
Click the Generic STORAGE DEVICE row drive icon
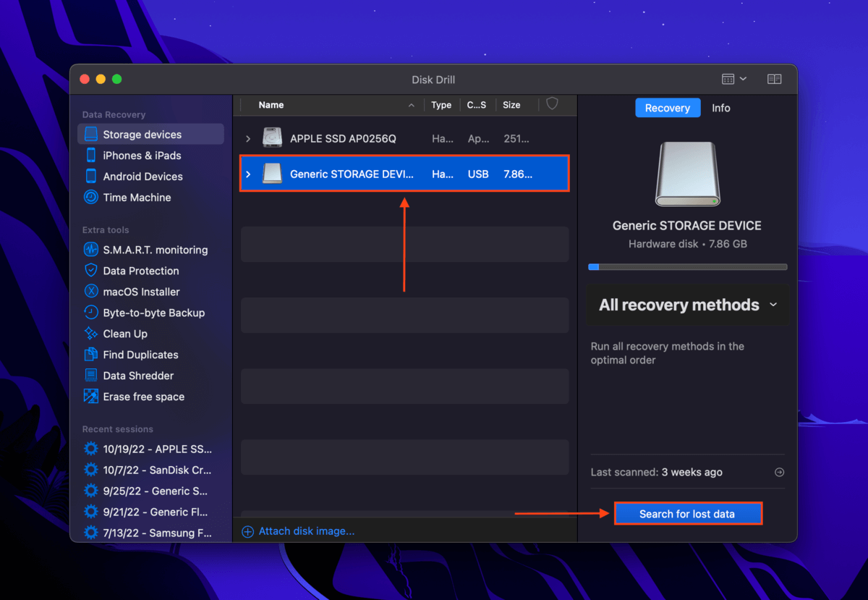coord(273,174)
